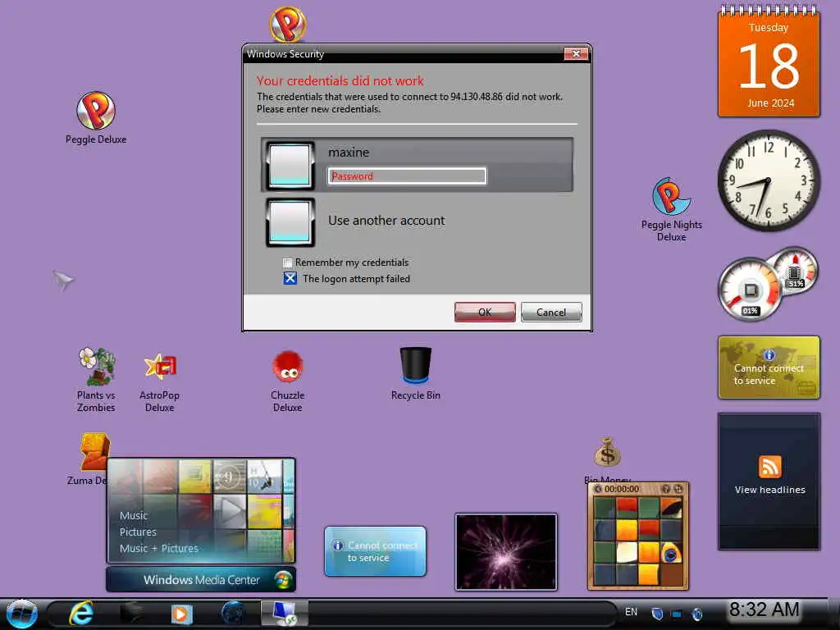This screenshot has height=630, width=840.
Task: Open AstroPop Deluxe shortcut
Action: (x=160, y=381)
